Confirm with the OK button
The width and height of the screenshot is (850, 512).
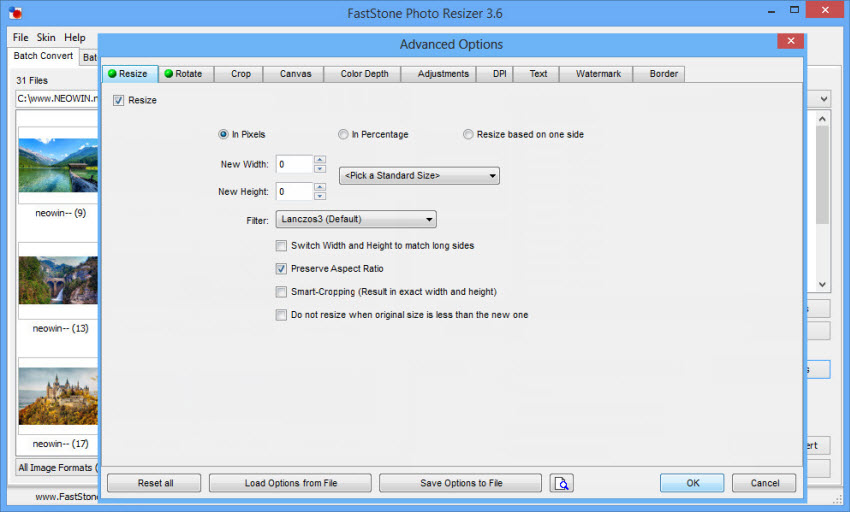(x=692, y=483)
